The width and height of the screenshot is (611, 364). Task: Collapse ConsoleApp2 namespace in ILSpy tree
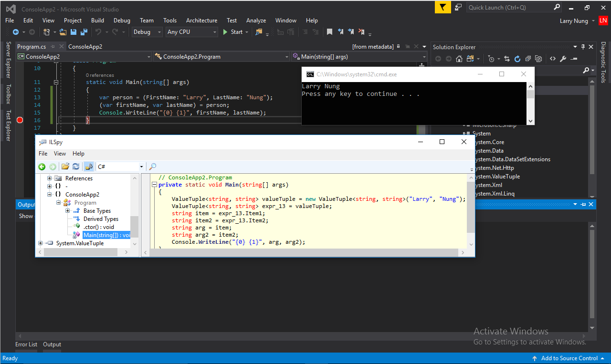click(x=49, y=194)
